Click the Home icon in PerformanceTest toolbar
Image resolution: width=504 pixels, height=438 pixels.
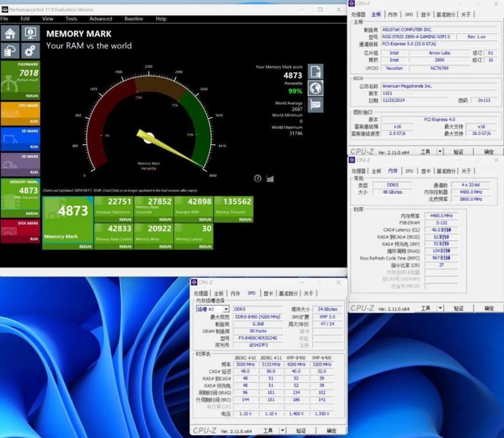point(9,33)
